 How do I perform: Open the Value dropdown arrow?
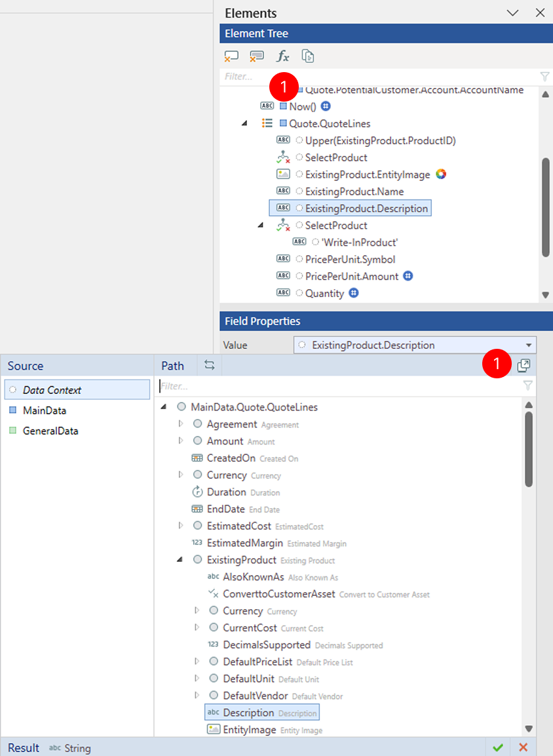(x=529, y=345)
